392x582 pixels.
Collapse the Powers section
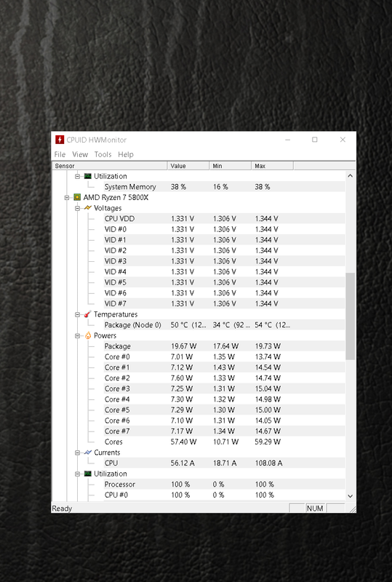[x=78, y=336]
